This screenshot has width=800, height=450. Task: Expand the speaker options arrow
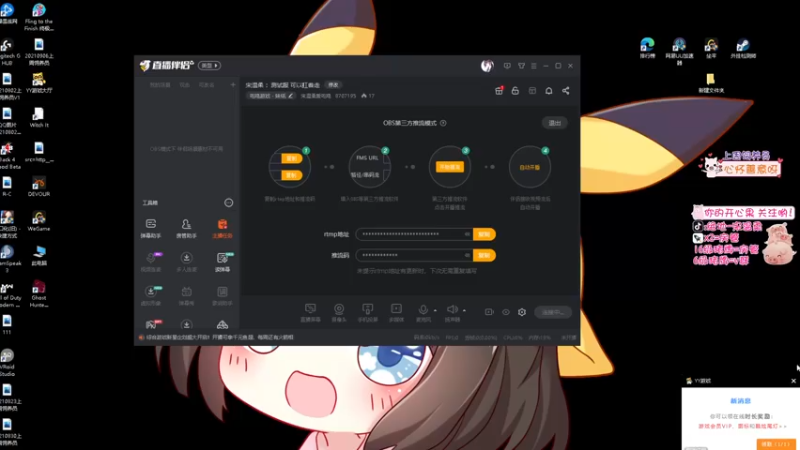click(x=464, y=310)
